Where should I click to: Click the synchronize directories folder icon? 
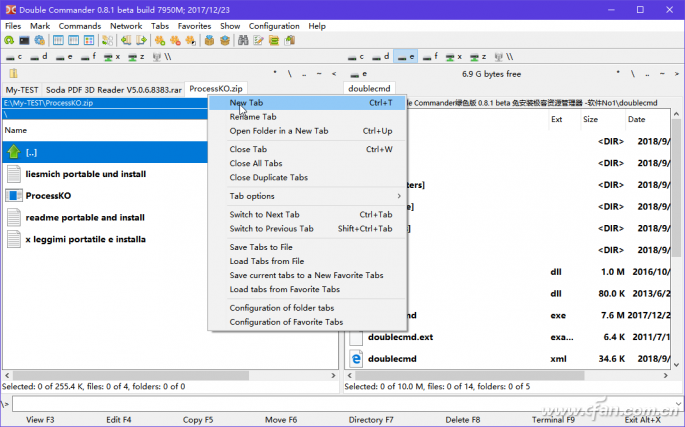click(274, 41)
